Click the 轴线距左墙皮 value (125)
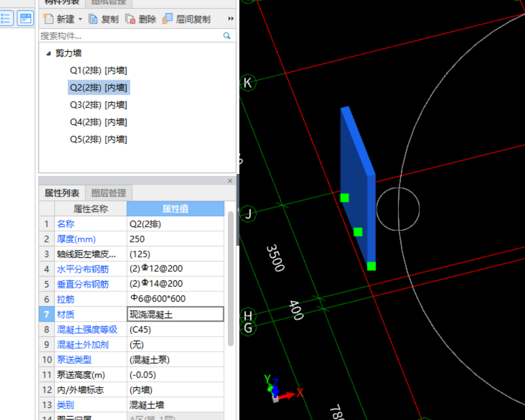 175,254
